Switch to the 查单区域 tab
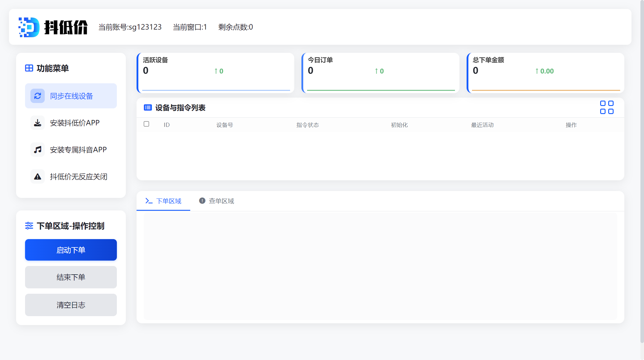The height and width of the screenshot is (360, 644). pos(221,201)
